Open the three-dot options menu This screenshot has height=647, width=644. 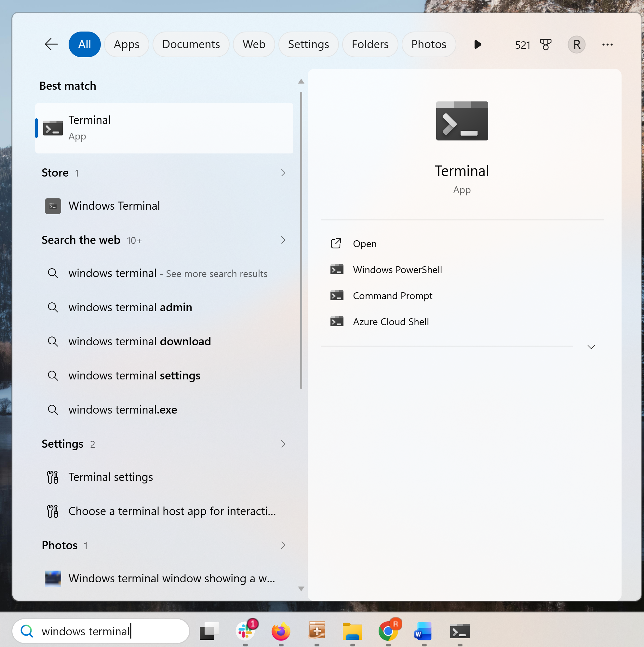(x=608, y=45)
